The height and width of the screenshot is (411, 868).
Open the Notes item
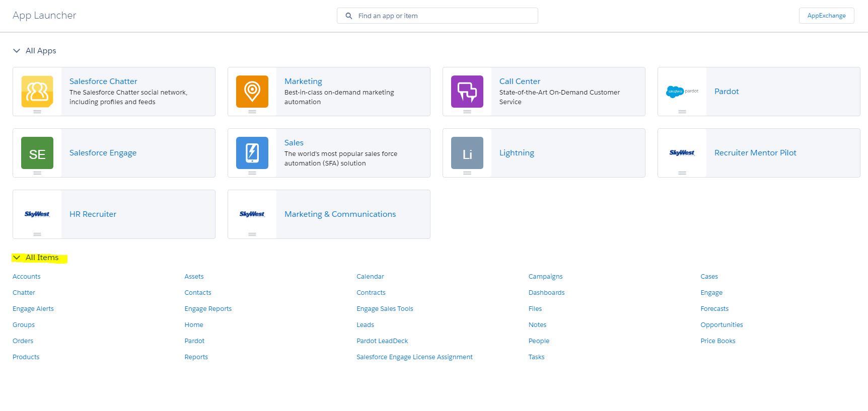[x=537, y=324]
